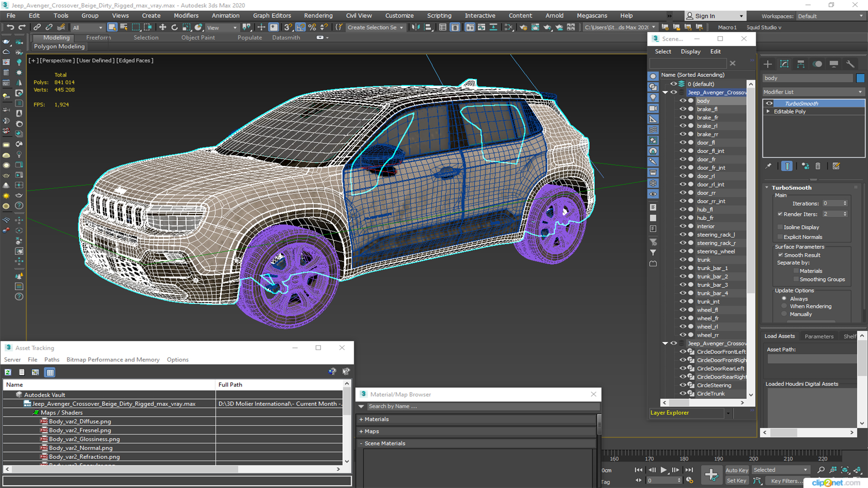Image resolution: width=868 pixels, height=488 pixels.
Task: Refresh the Asset Tracking list
Action: (x=8, y=372)
